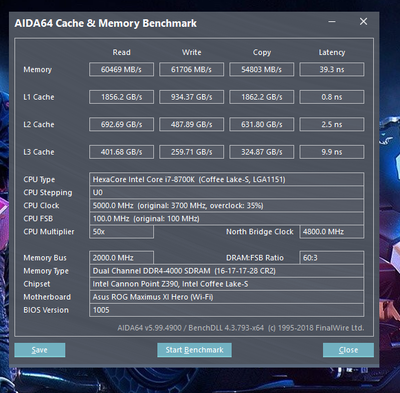This screenshot has width=400, height=393.
Task: Select the Memory Read value 60469 MB/s
Action: point(121,69)
